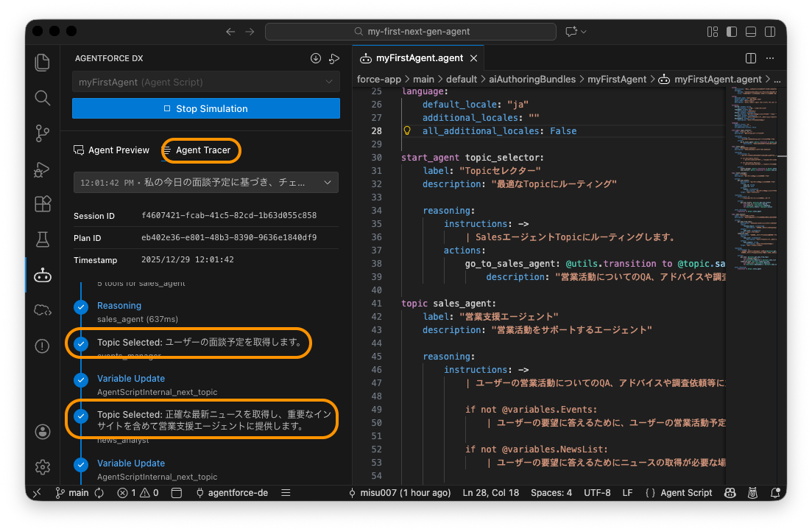The height and width of the screenshot is (532, 812).
Task: Click the download icon in Agentforce DX header
Action: click(315, 58)
